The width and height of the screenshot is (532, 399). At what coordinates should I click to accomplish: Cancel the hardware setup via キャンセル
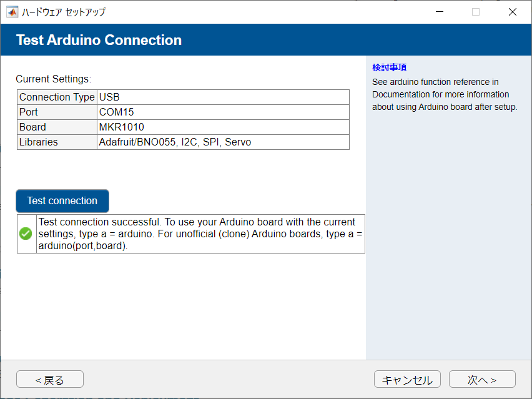tap(407, 379)
